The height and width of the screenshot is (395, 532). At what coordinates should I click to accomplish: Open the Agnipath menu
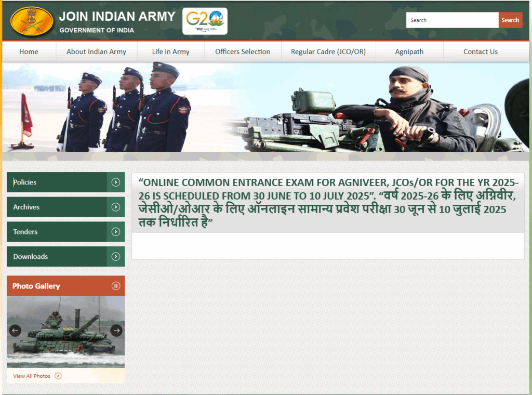[409, 52]
